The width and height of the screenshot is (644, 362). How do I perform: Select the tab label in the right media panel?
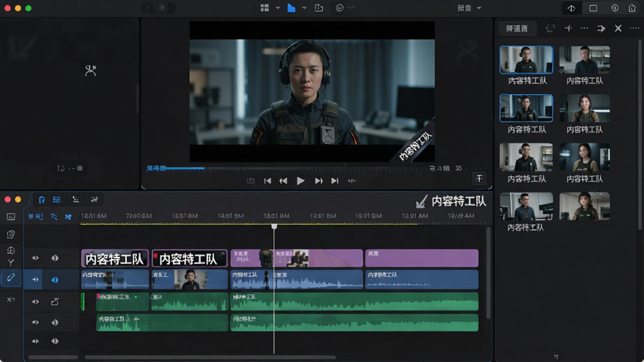tap(517, 28)
